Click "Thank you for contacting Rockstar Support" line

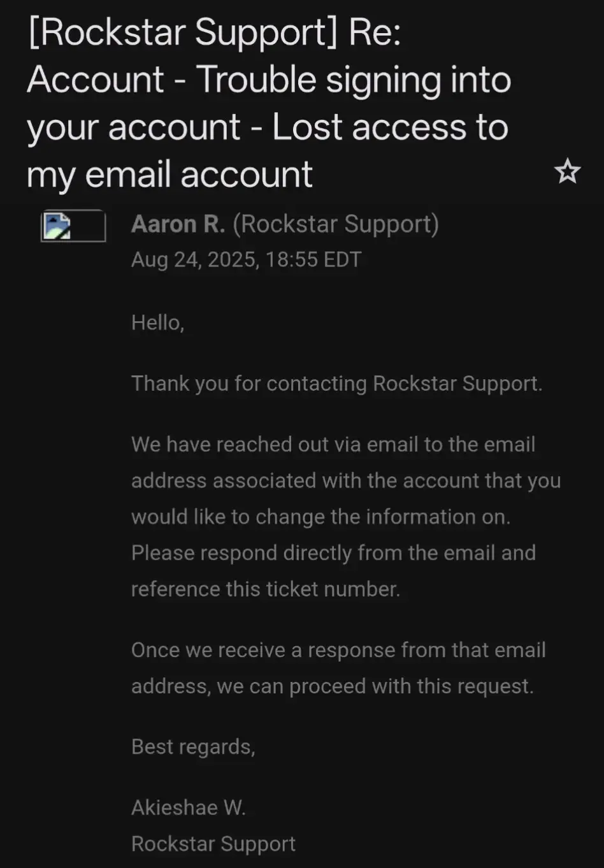tap(336, 384)
